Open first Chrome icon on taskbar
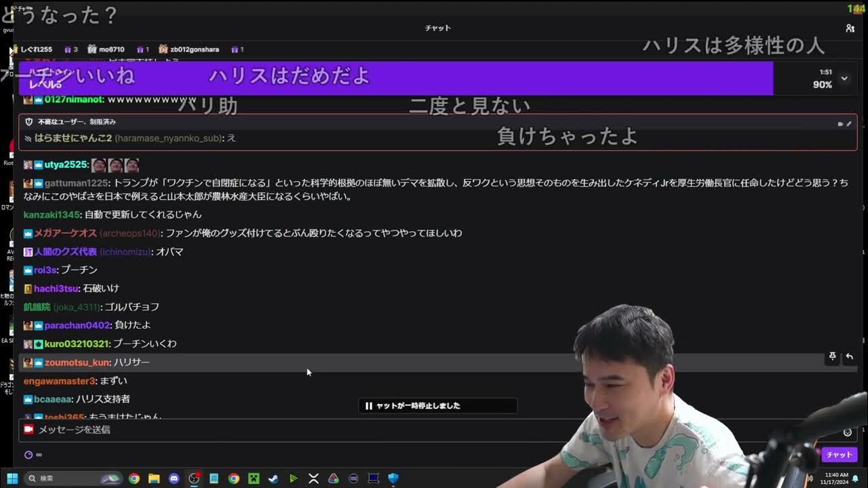 pos(134,479)
